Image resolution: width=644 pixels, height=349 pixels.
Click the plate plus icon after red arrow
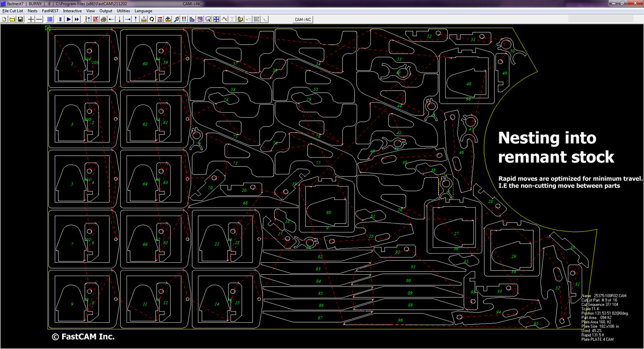(x=168, y=19)
